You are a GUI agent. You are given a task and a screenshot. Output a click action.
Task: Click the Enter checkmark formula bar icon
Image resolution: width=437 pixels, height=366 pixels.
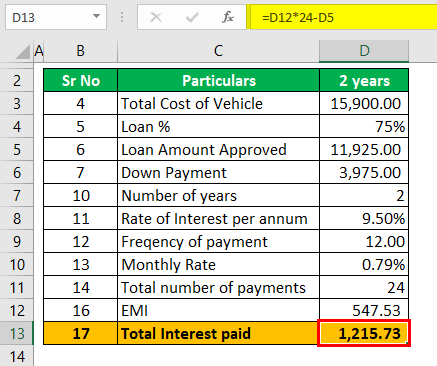pos(192,17)
